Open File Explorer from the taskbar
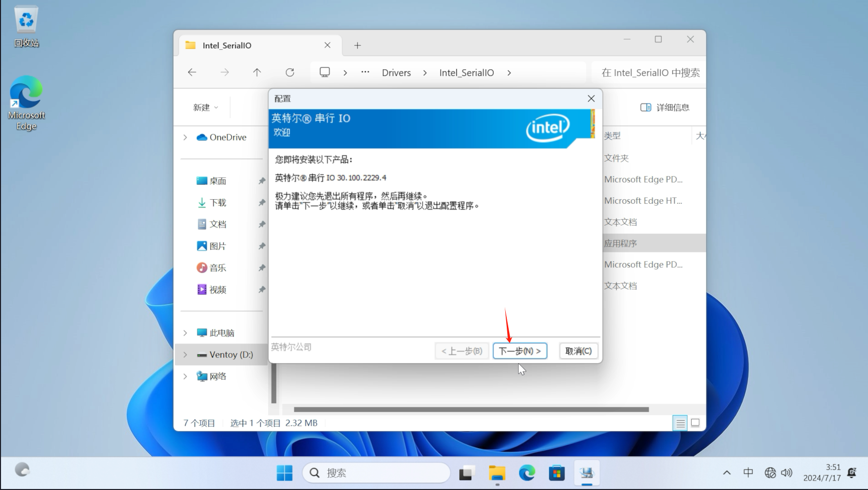 tap(497, 473)
